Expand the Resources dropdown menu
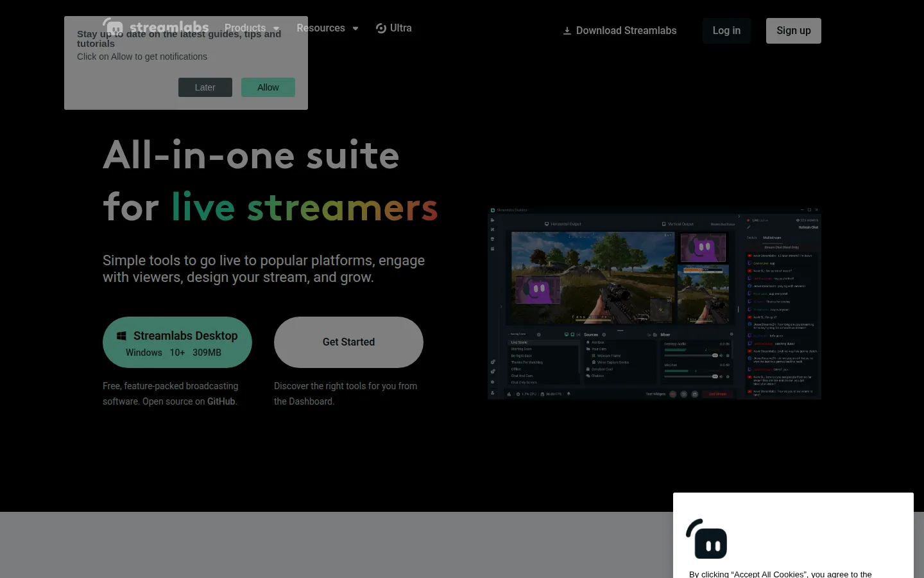The image size is (924, 578). [327, 28]
